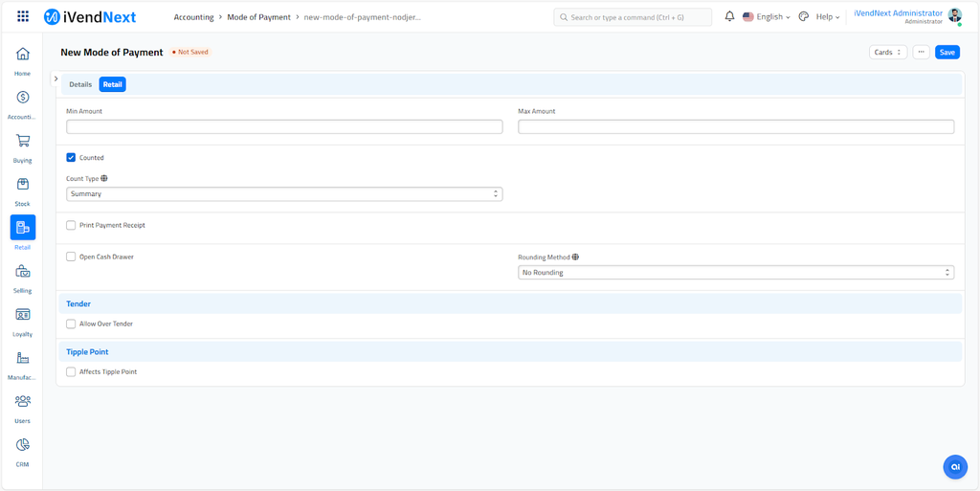This screenshot has height=491, width=980.
Task: Navigate to Mode of Payment breadcrumb
Action: [x=258, y=17]
